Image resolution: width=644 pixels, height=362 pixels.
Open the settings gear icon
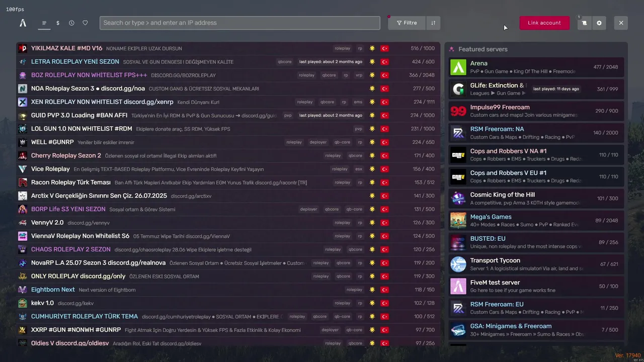599,23
